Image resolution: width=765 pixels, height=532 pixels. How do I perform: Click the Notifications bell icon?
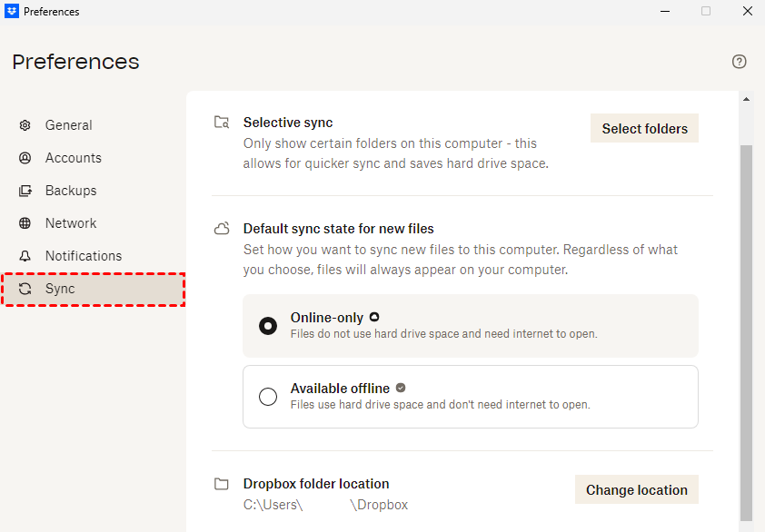(x=25, y=256)
